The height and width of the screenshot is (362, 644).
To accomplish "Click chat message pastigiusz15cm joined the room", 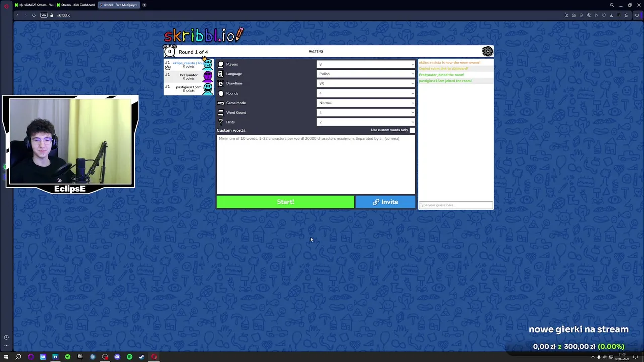I will (445, 81).
